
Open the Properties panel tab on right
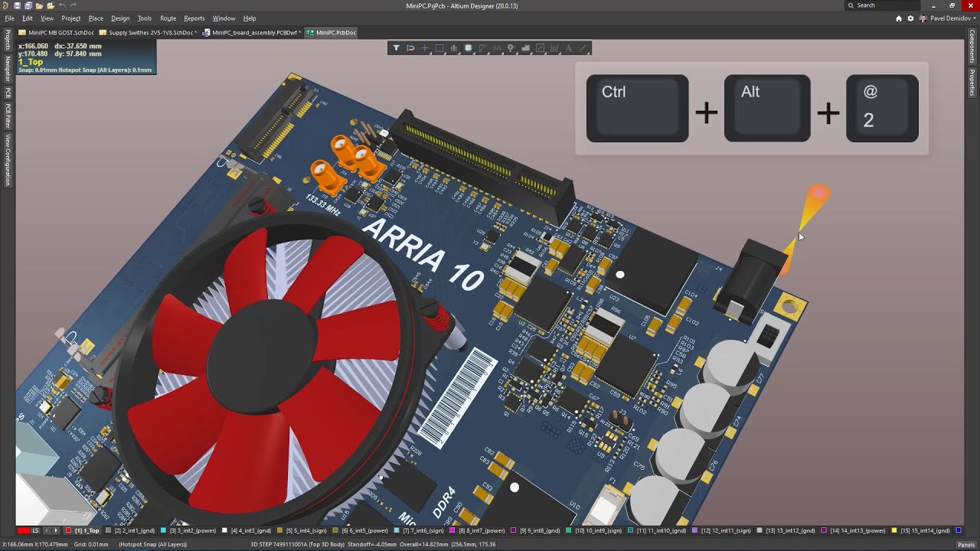coord(972,82)
